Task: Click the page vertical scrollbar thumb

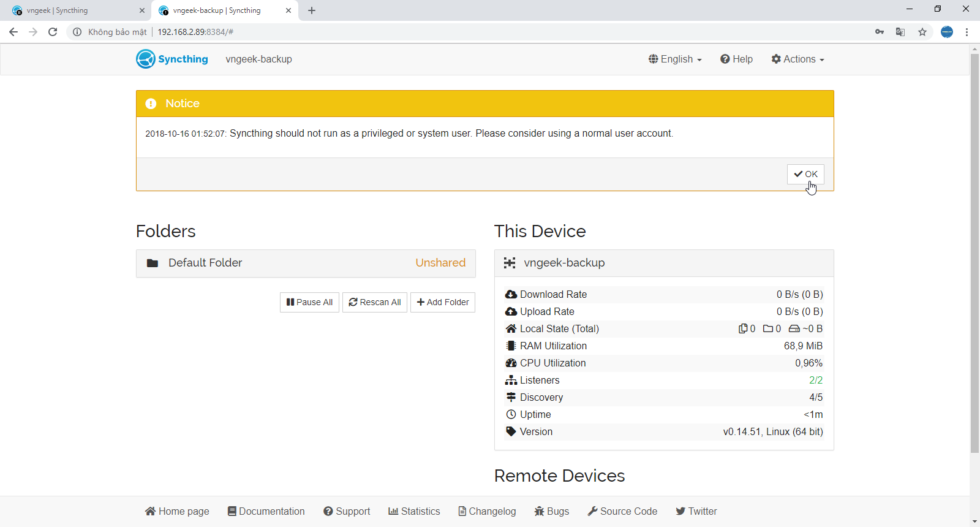Action: [x=974, y=253]
